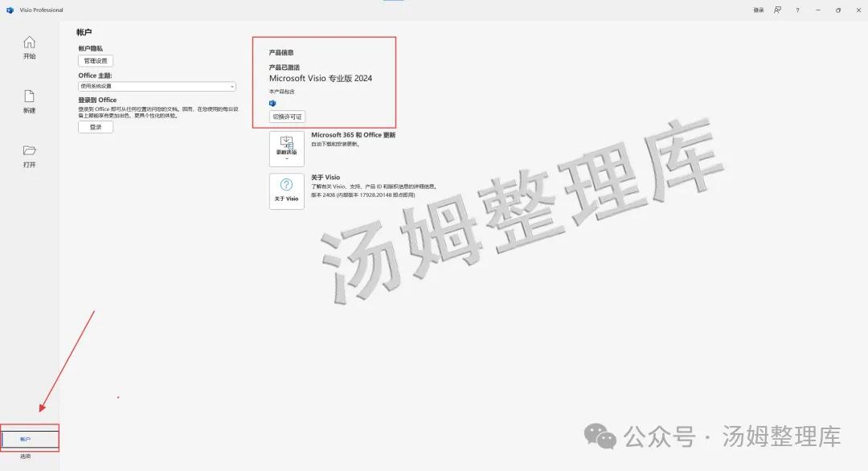Click the 帐户隐私 label
Screen dimensions: 868x471
click(90, 49)
